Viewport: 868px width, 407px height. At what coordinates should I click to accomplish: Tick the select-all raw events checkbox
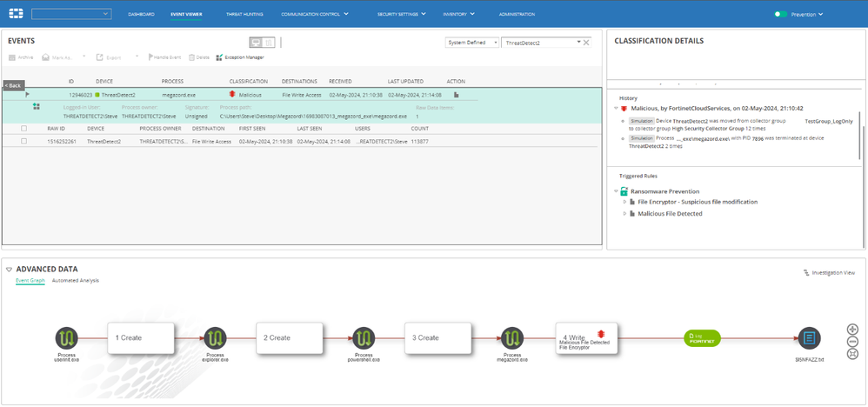(24, 129)
